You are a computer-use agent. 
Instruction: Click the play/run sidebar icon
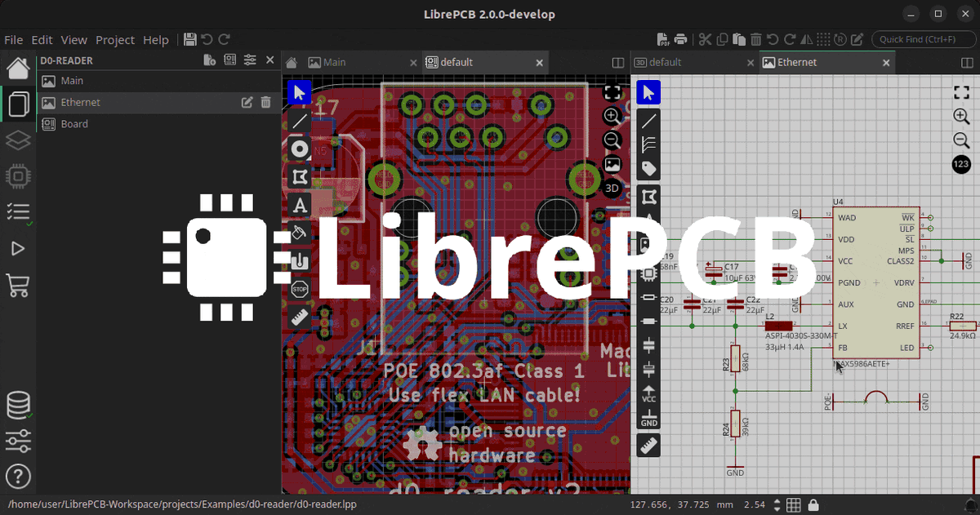18,248
